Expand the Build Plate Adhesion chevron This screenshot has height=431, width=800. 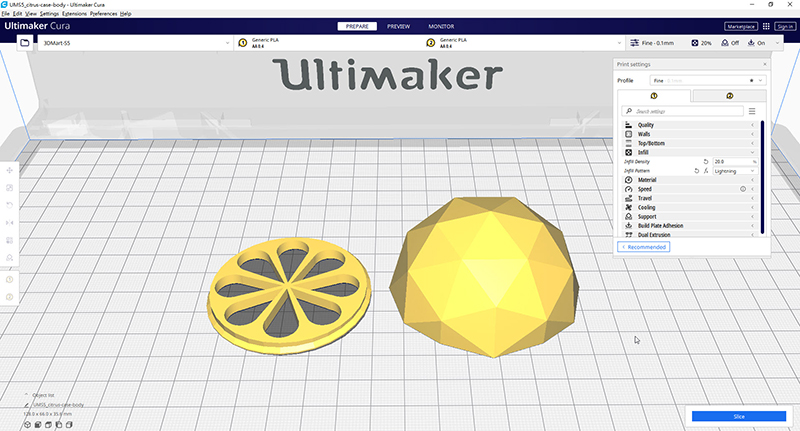[x=752, y=226]
